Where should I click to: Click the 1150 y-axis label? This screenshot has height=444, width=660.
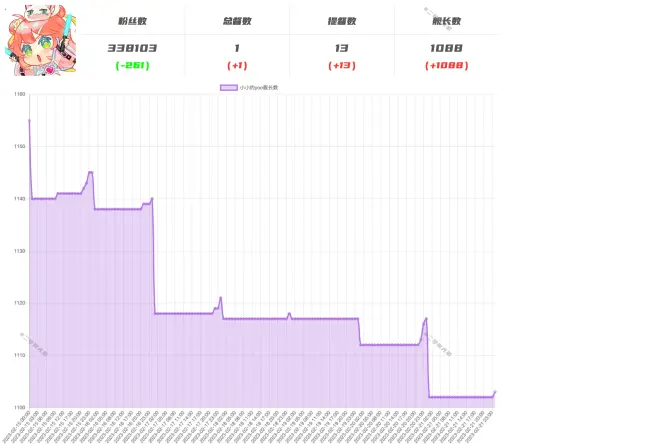(19, 146)
